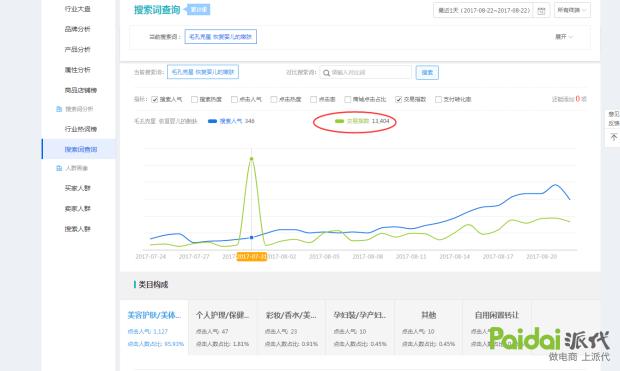Image resolution: width=620 pixels, height=371 pixels.
Task: Open the 所有终端 device dropdown
Action: 572,10
